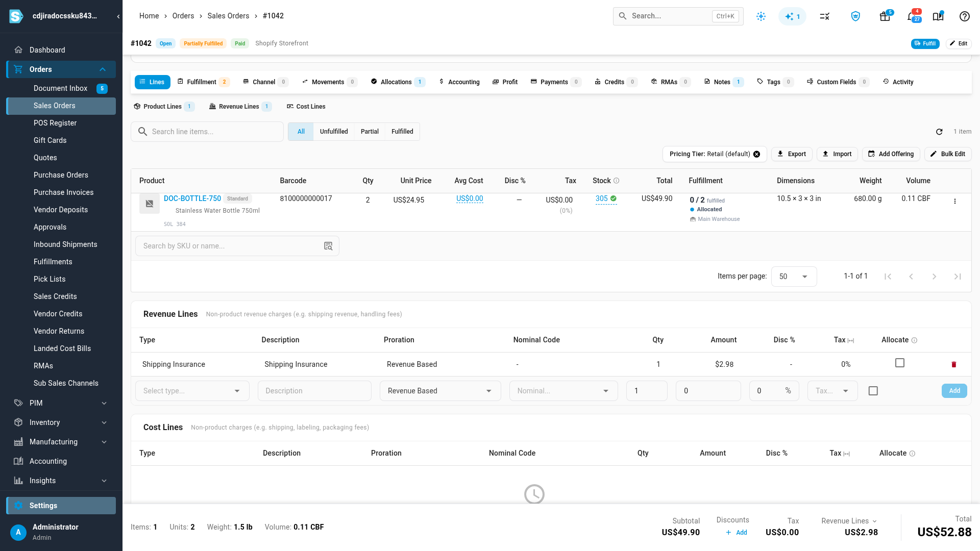Open Dashboard in the sidebar
980x551 pixels.
(61, 50)
